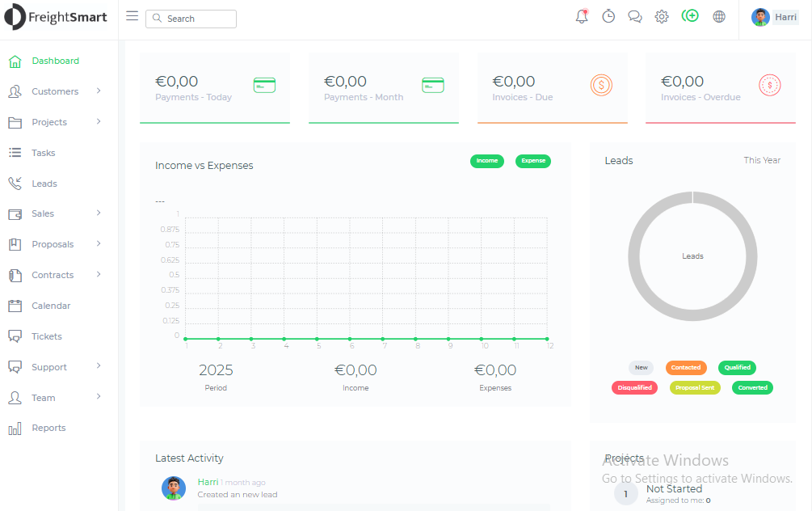Open the notifications bell icon
This screenshot has height=511, width=812.
click(x=582, y=17)
